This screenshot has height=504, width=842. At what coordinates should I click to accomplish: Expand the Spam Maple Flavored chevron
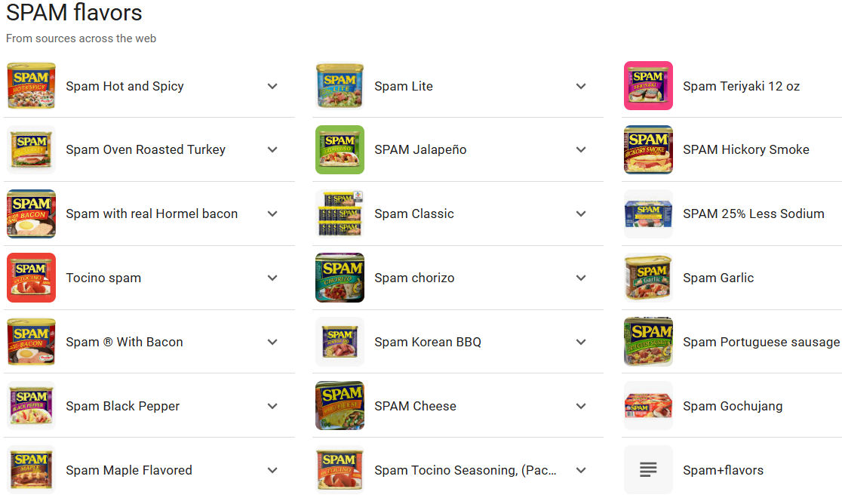272,470
